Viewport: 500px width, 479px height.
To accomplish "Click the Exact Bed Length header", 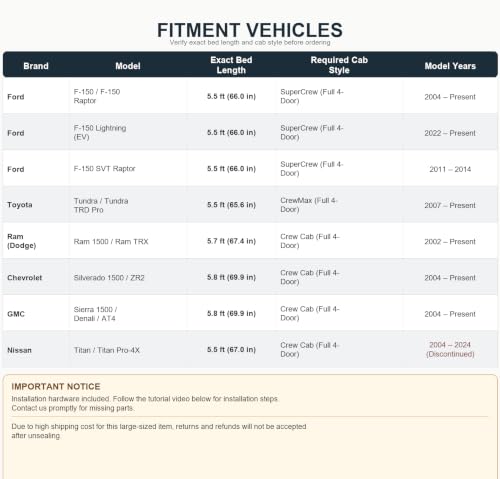I will (231, 65).
